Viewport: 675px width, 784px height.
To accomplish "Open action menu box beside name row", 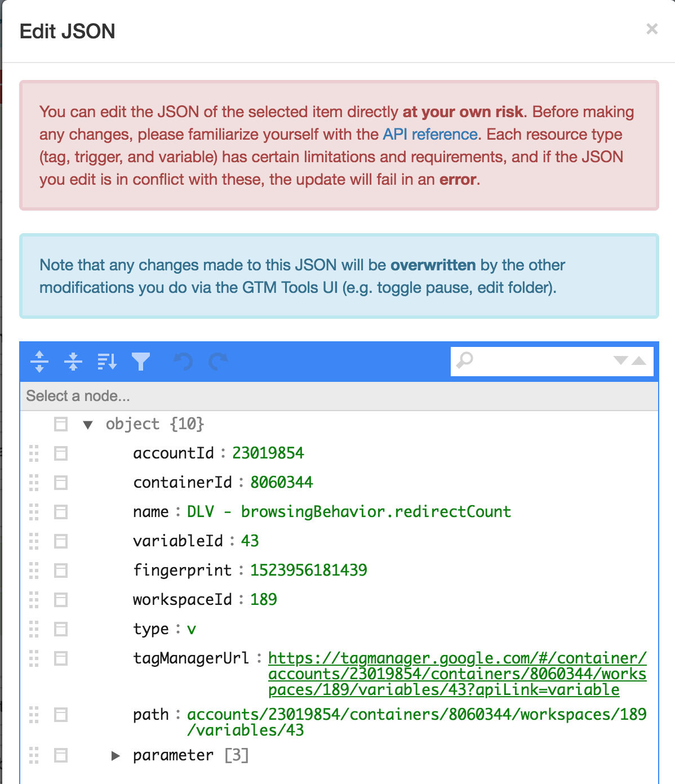I will (61, 512).
